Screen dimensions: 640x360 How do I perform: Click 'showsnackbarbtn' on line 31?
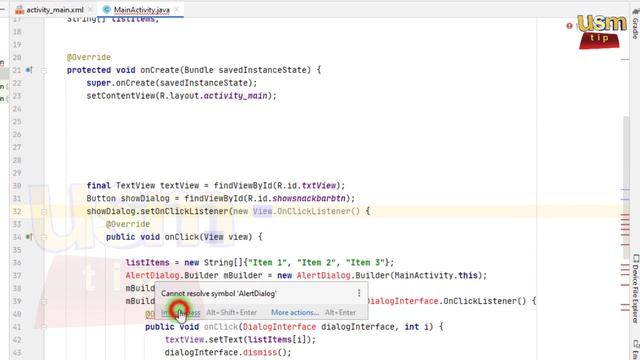pyautogui.click(x=309, y=198)
